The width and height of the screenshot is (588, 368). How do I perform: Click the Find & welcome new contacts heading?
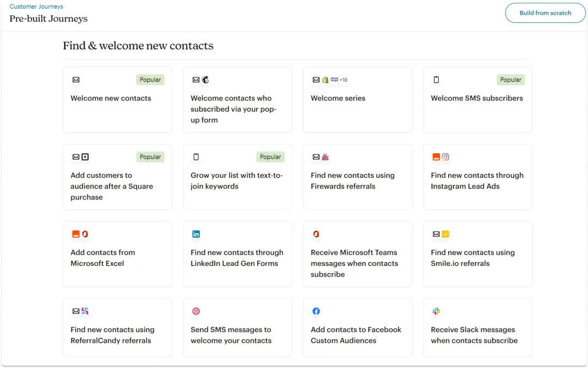pos(138,45)
